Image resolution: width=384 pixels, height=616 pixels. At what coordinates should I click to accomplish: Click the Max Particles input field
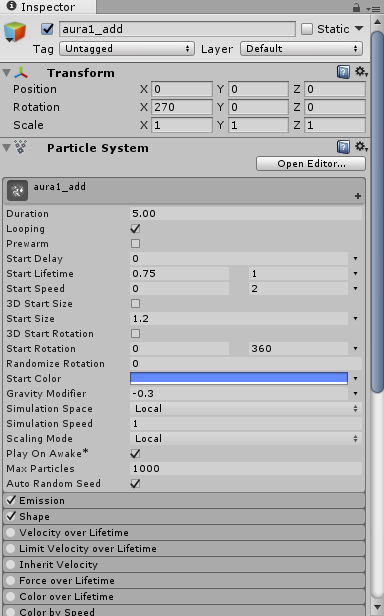[246, 468]
